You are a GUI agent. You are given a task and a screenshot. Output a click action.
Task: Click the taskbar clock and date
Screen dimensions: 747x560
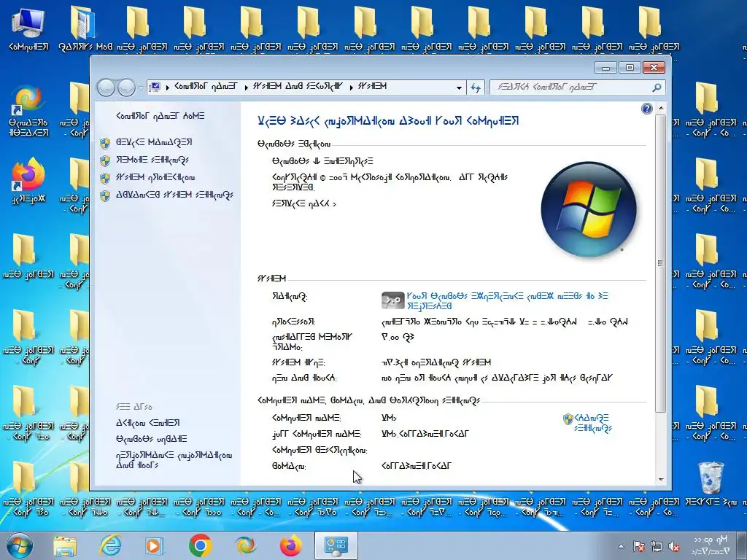[711, 545]
